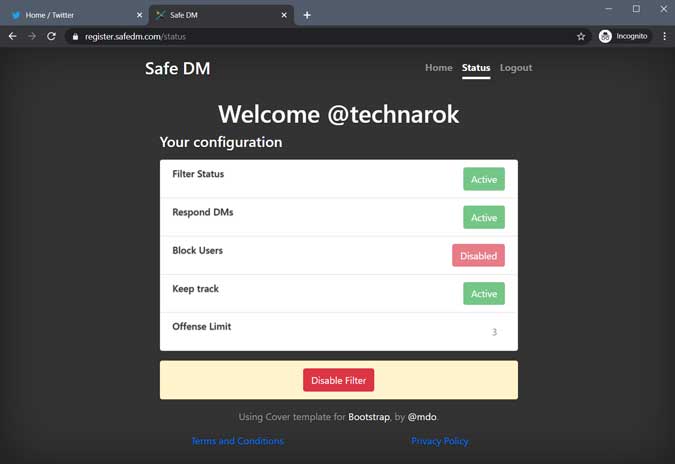Close the Home / Twitter tab
The width and height of the screenshot is (675, 464).
(139, 15)
